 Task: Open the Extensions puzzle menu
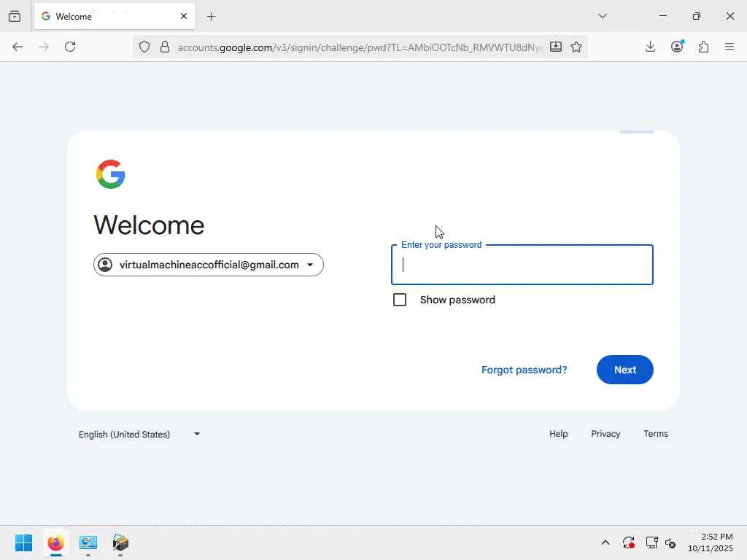pos(703,47)
